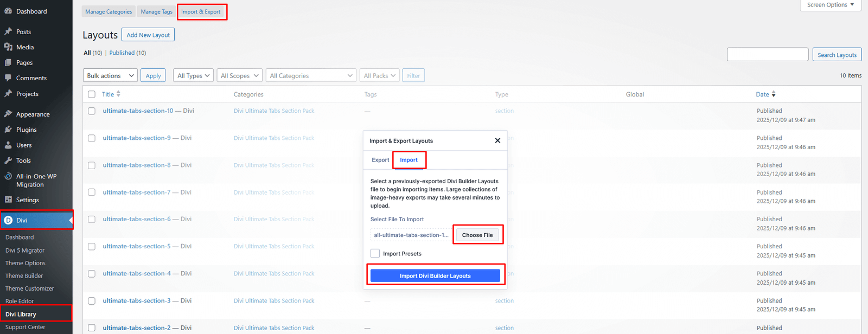Click the Choose File button

click(477, 235)
